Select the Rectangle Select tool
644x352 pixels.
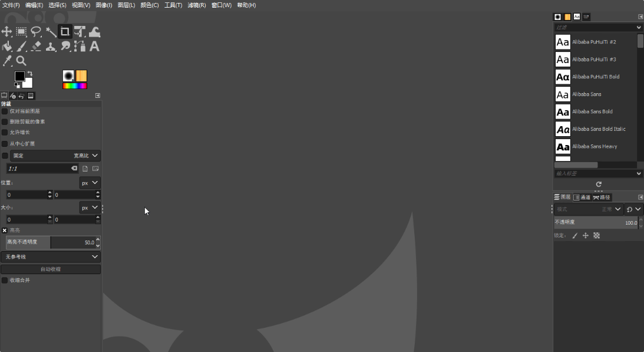point(21,32)
